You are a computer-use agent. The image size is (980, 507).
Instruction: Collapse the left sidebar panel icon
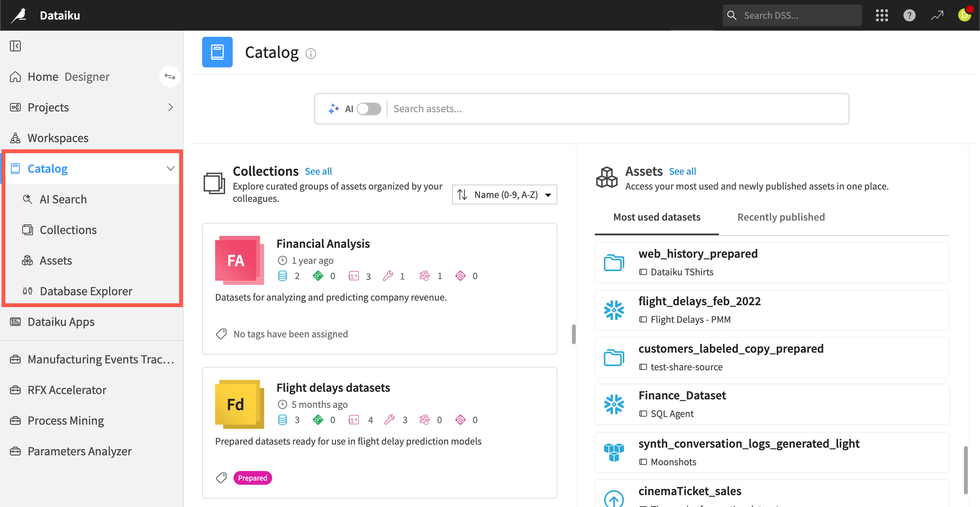[x=15, y=46]
